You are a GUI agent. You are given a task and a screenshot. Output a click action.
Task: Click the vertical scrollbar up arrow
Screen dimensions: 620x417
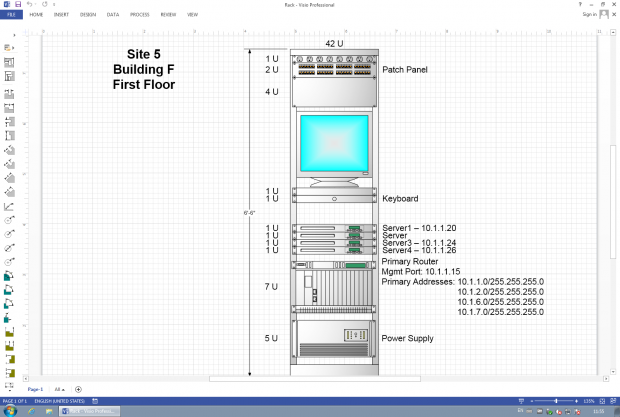pos(613,32)
